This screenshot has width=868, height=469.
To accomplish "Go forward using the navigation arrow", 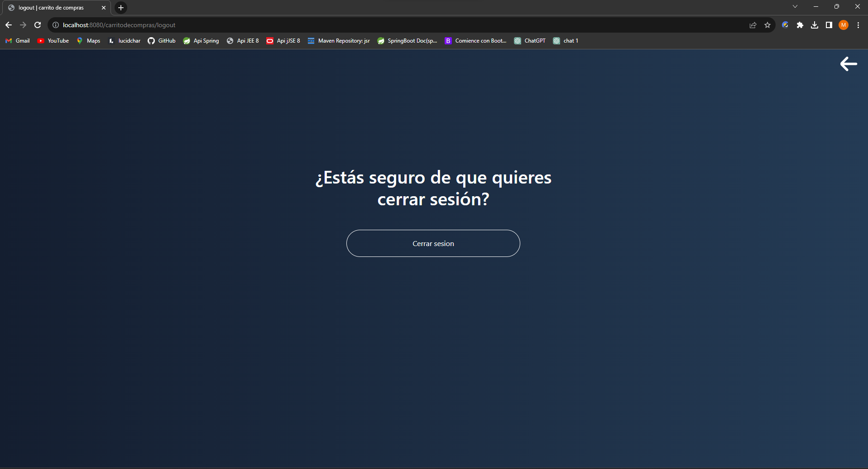I will [23, 25].
